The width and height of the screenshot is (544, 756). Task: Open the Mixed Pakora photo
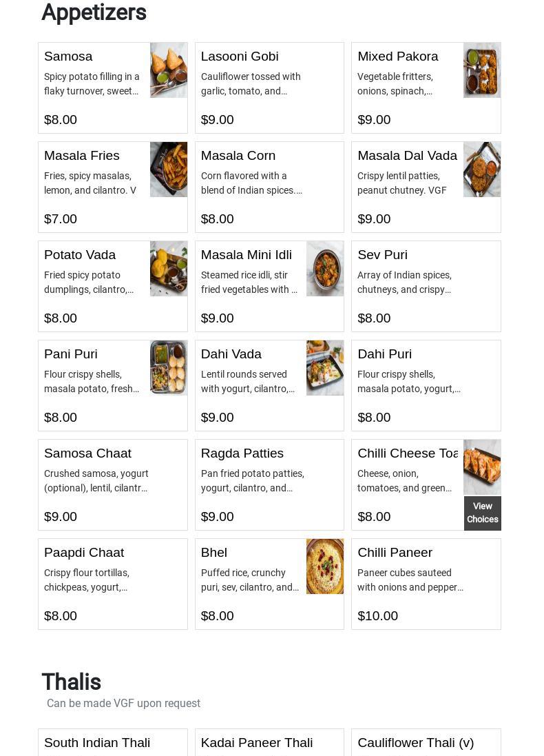tap(482, 70)
